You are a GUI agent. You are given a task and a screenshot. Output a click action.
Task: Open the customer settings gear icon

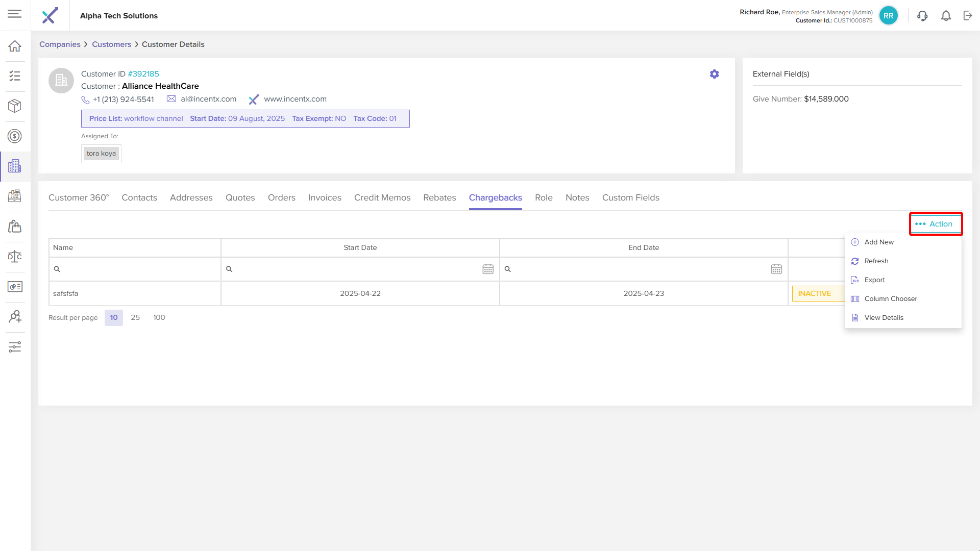[x=714, y=74]
